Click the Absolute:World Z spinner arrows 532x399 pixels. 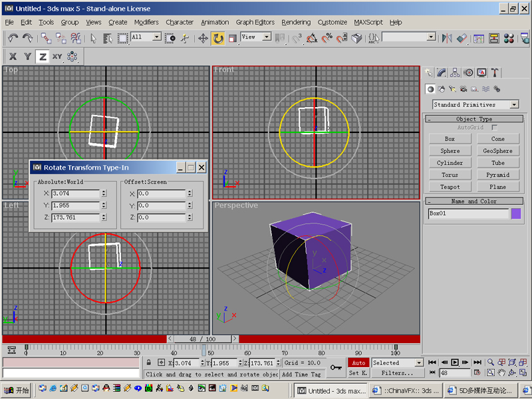(104, 217)
